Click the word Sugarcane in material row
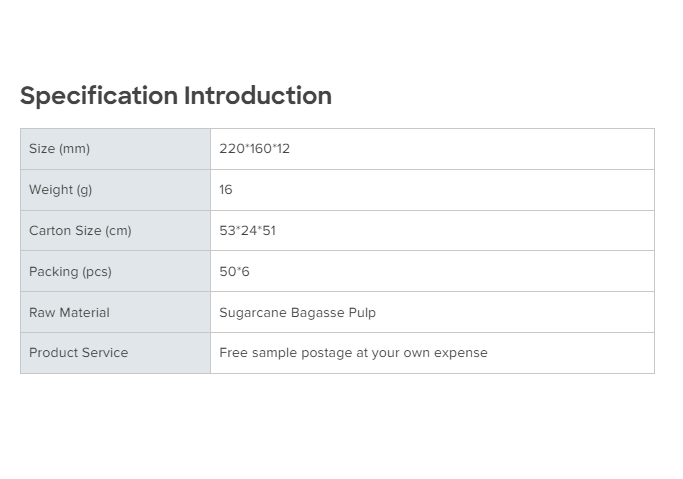This screenshot has height=479, width=683. pos(252,313)
